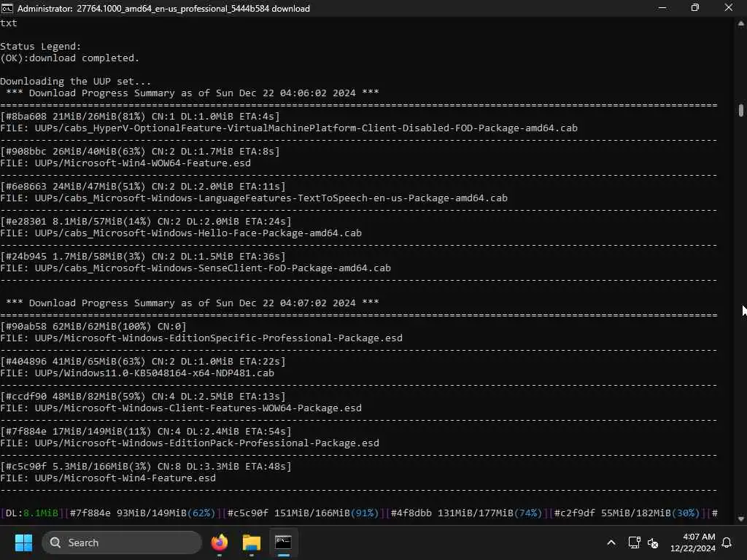Click the #e28301 8.1MiB/57MiB progress line

(146, 221)
